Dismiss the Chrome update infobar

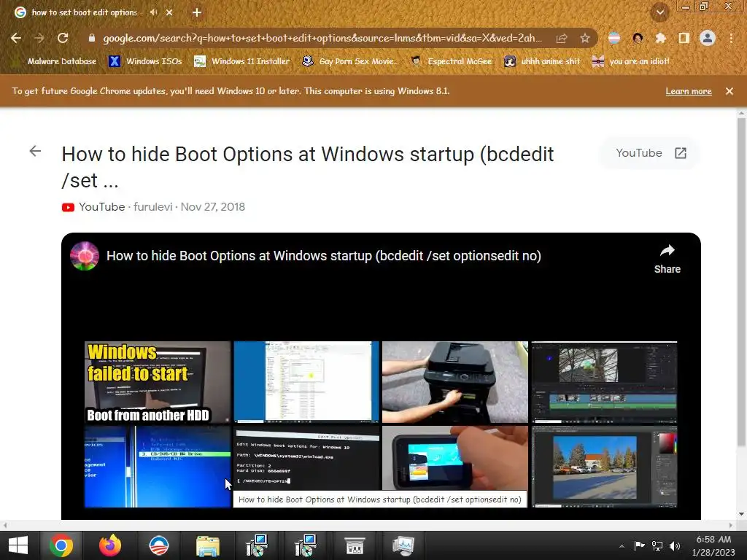click(729, 91)
